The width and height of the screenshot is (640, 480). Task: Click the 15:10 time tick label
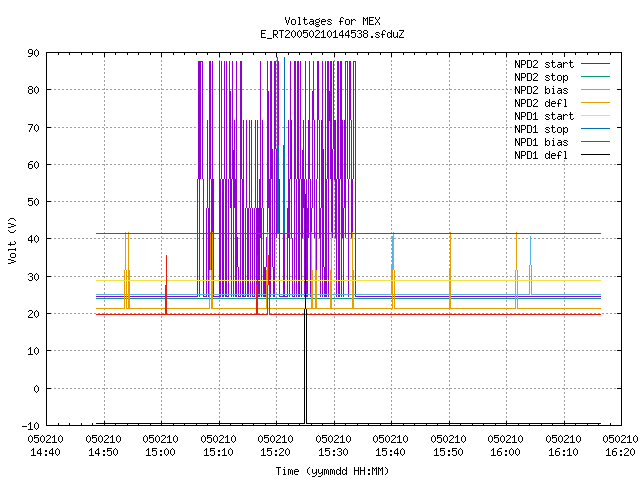point(218,452)
